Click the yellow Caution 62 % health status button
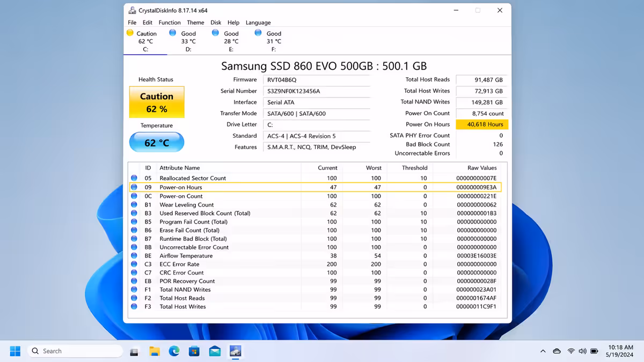The width and height of the screenshot is (644, 362). tap(157, 102)
